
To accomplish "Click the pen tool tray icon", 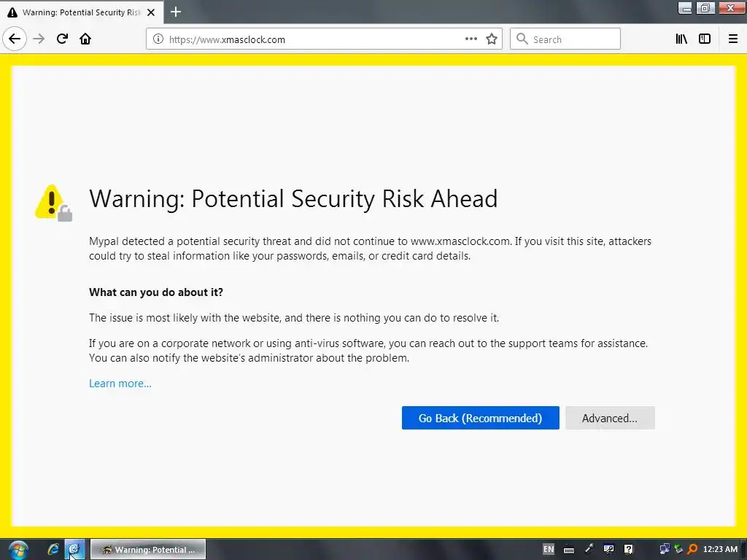I will (x=589, y=549).
